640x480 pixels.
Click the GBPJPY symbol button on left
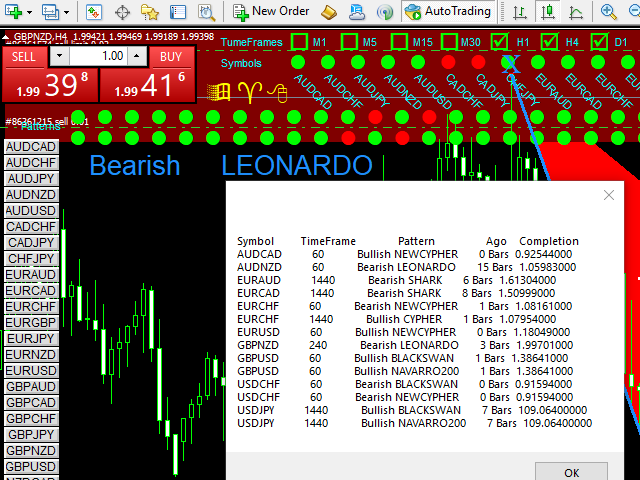pos(31,435)
